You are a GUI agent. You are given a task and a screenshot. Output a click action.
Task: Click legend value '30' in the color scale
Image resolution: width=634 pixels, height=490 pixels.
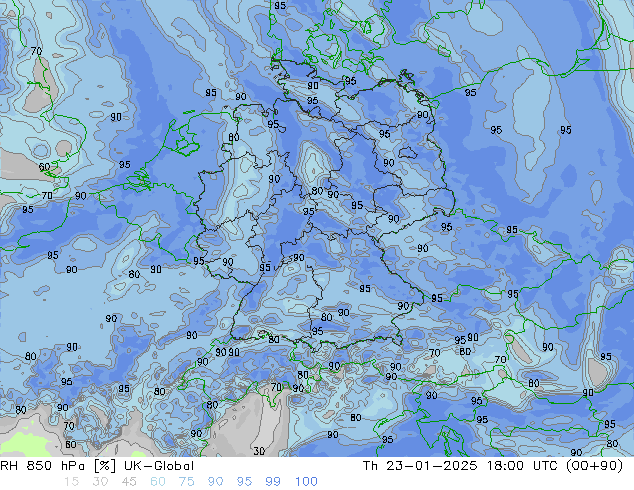pyautogui.click(x=100, y=482)
